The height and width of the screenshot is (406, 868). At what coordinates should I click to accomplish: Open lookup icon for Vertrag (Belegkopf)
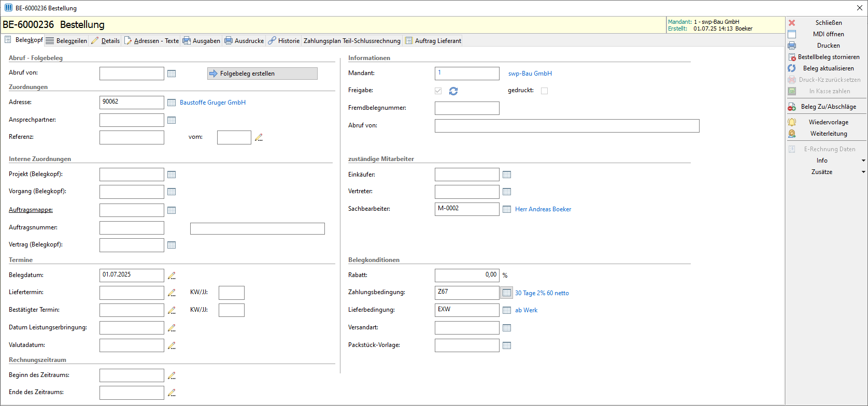click(x=172, y=245)
